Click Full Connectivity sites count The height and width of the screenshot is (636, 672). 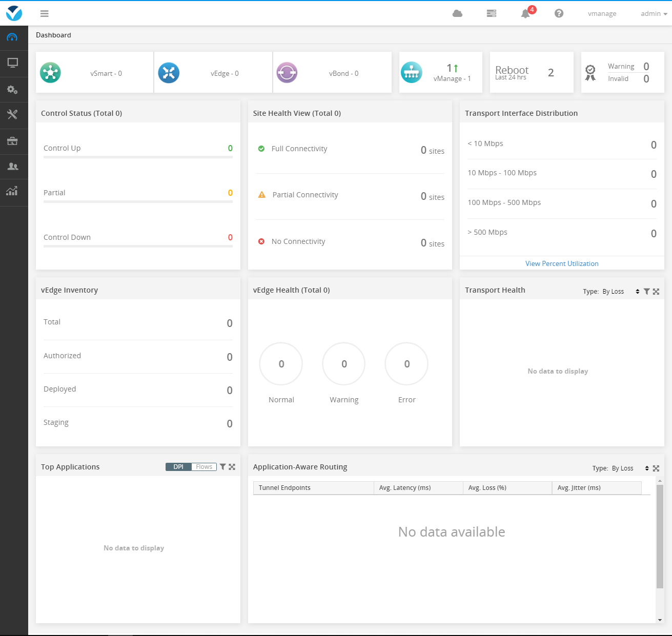(x=433, y=150)
